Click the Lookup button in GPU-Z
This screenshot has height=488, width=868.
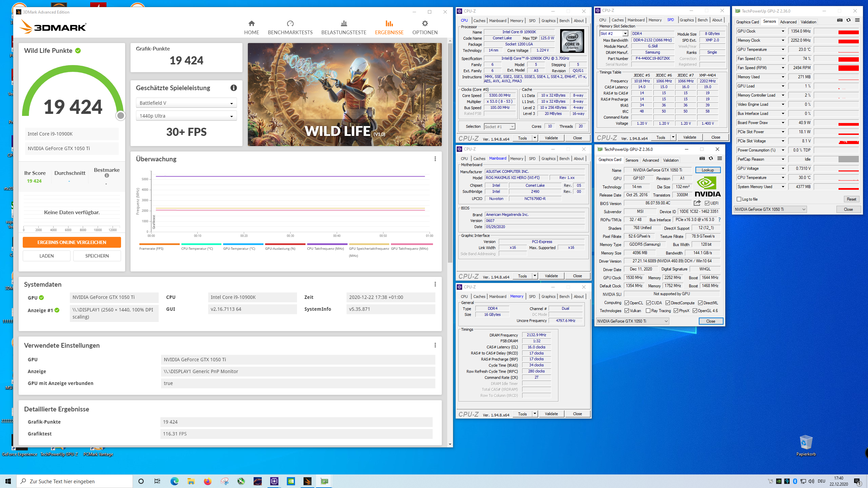click(708, 170)
